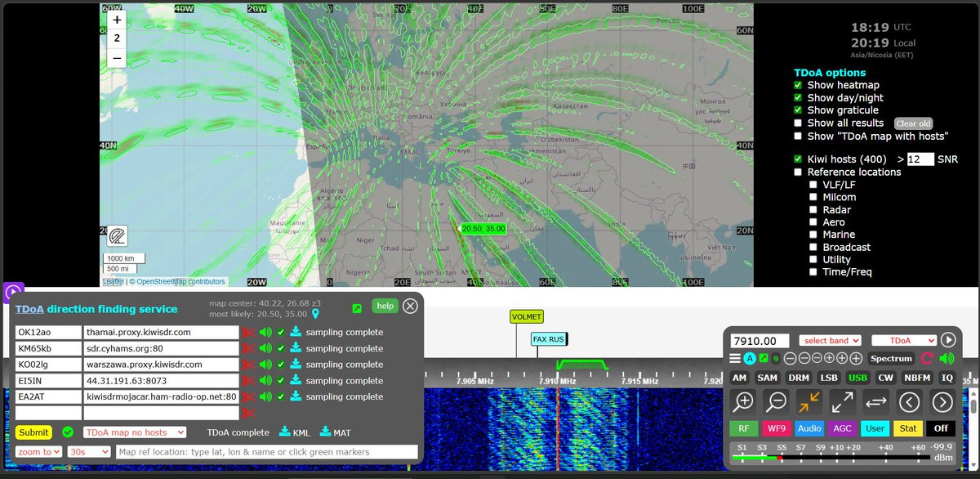Mute audio using the green speaker icon
Viewport: 980px width, 479px height.
pos(947,358)
